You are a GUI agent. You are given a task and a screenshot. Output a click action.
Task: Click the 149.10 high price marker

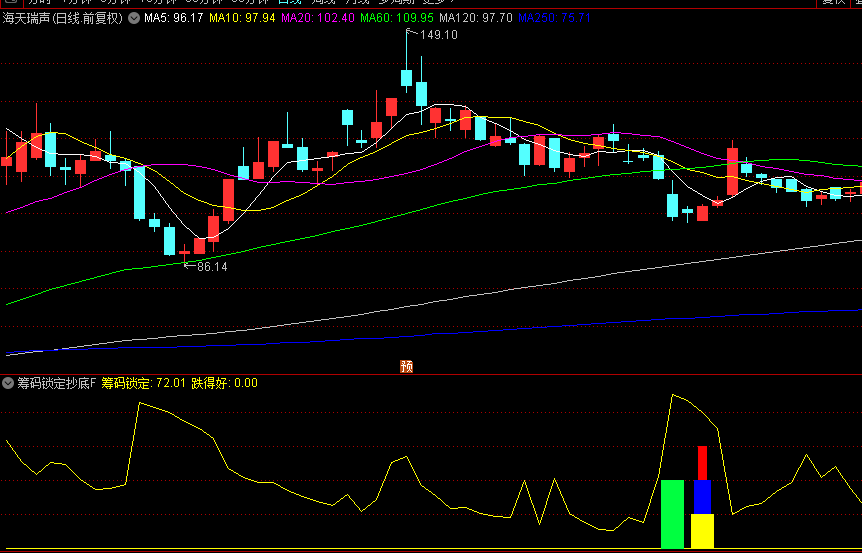point(438,35)
